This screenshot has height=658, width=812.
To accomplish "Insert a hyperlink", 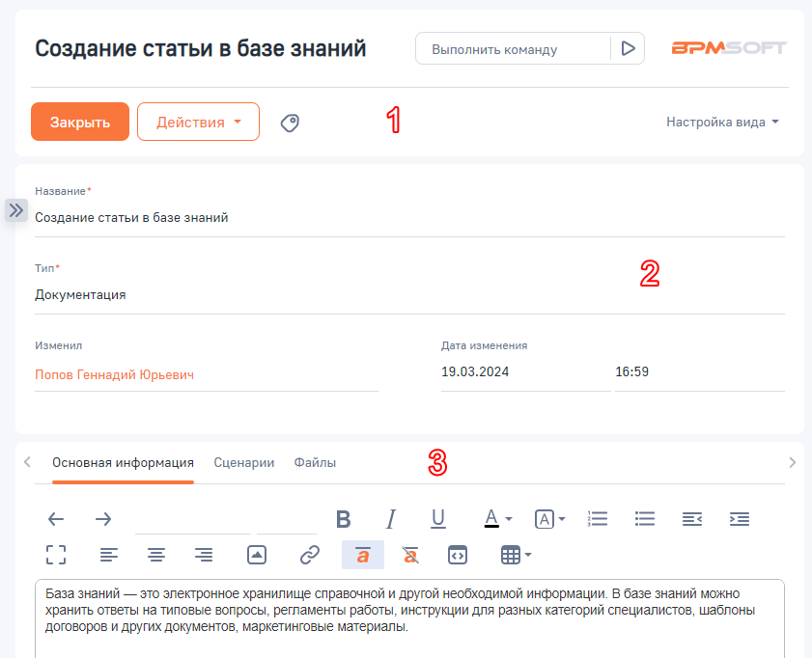I will tap(310, 555).
